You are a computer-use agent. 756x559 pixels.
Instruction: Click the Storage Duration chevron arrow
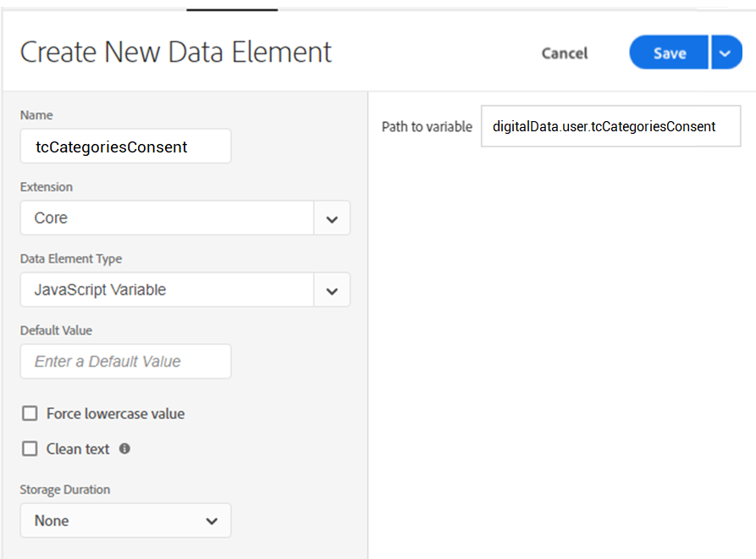pos(212,521)
